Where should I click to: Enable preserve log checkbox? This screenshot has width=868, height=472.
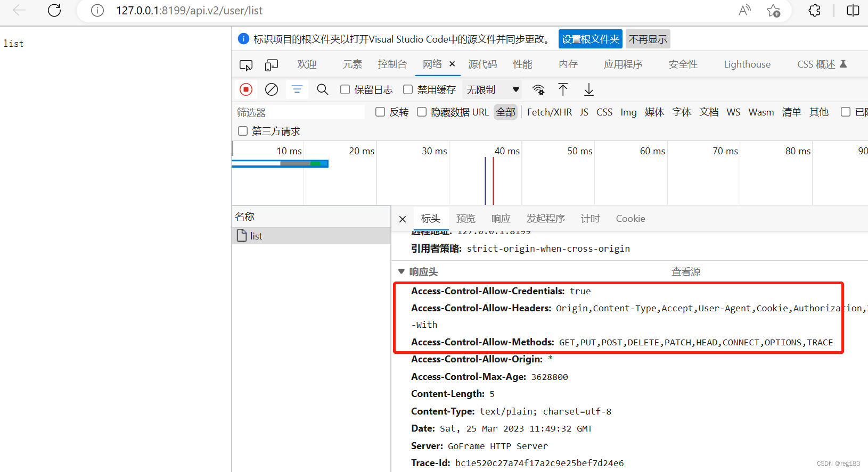click(345, 89)
